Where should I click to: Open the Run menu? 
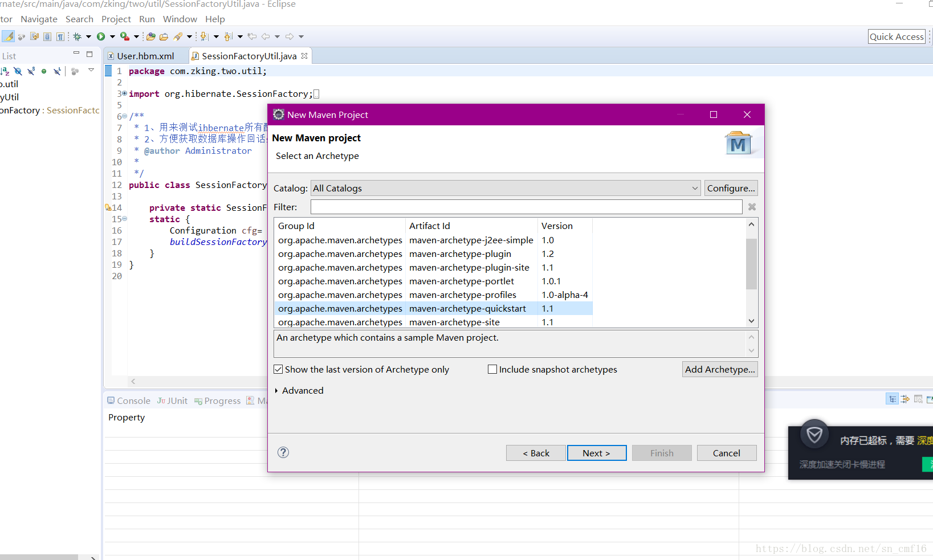click(147, 19)
